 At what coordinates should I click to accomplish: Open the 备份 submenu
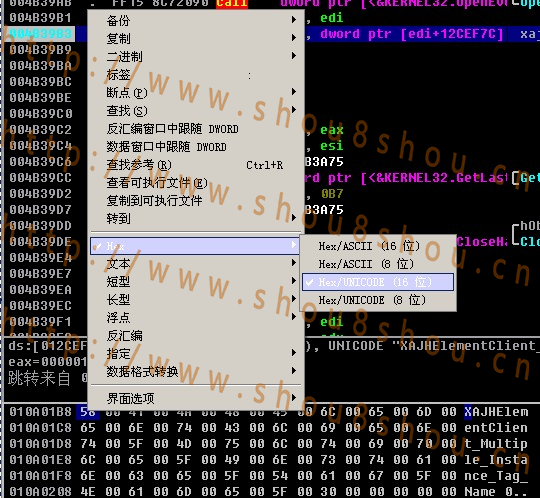point(196,20)
